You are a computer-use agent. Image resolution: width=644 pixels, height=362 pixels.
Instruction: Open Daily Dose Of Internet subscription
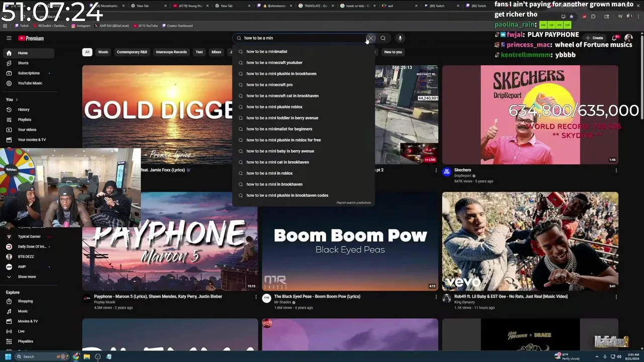point(28,246)
